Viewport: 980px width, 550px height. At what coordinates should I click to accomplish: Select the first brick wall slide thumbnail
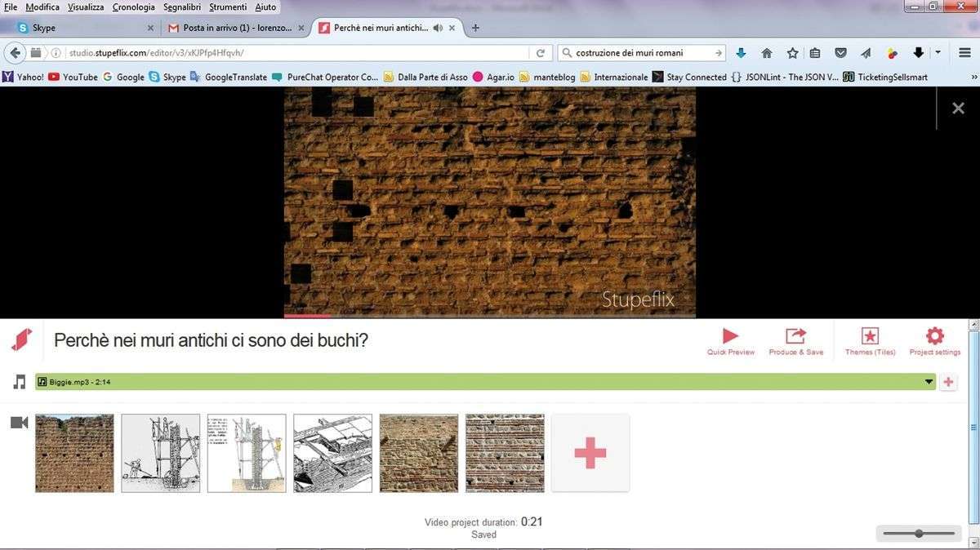coord(74,453)
